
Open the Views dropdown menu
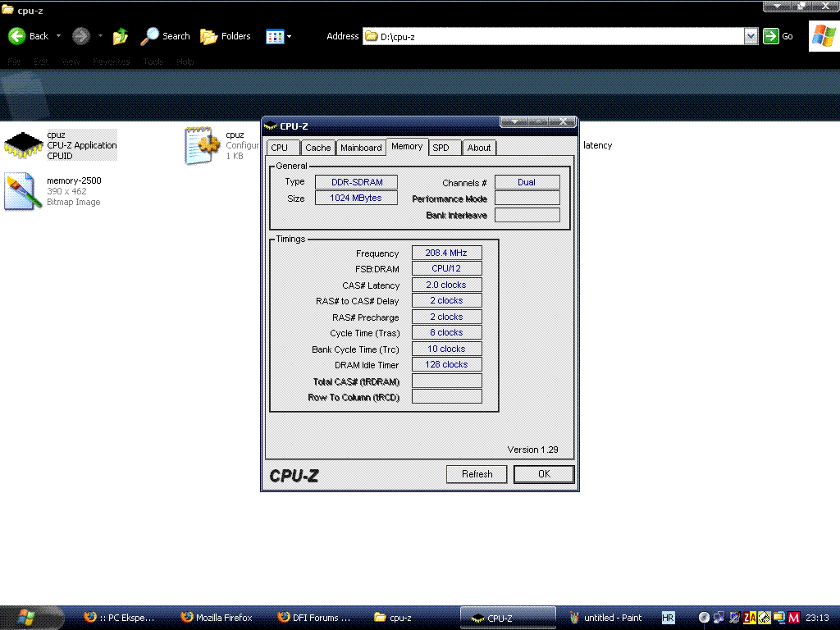279,36
